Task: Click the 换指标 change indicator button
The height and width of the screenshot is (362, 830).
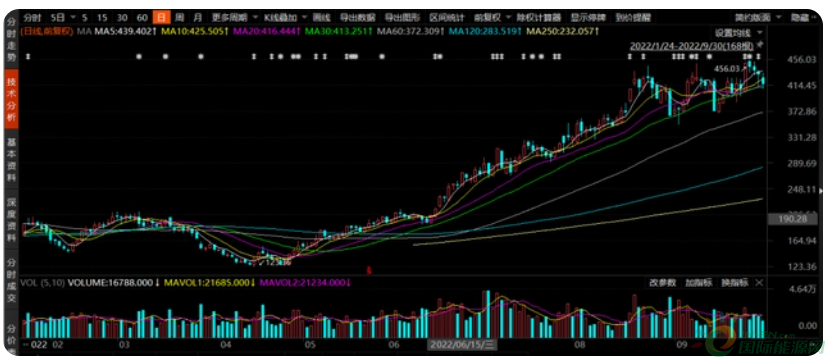Action: [x=734, y=283]
